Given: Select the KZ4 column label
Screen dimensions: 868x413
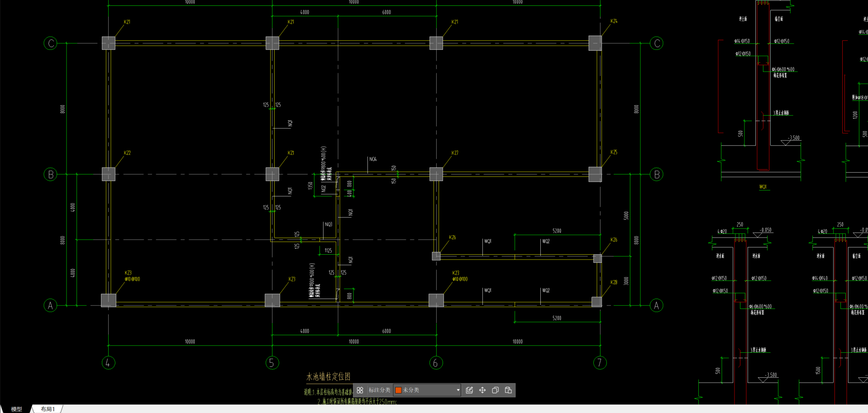Looking at the screenshot, I should point(614,21).
